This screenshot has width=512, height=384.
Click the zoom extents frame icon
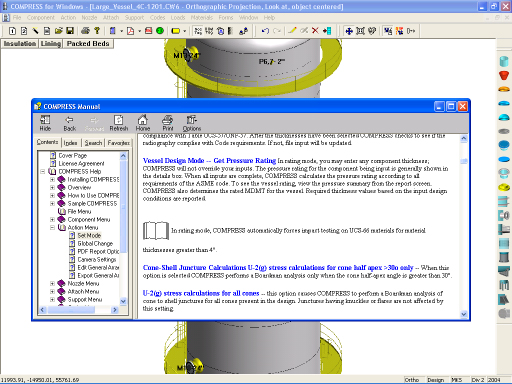(x=360, y=31)
